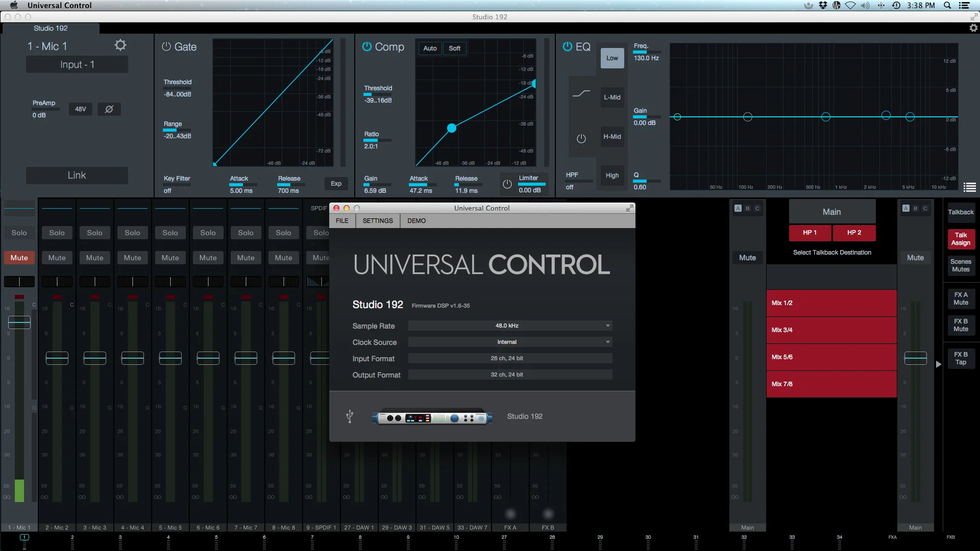Toggle the Gate power icon
Screen dimensions: 980x551
point(166,46)
